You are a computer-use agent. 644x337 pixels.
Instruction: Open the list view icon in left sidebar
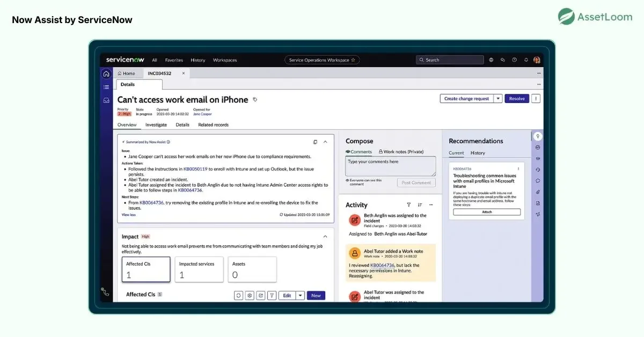106,87
